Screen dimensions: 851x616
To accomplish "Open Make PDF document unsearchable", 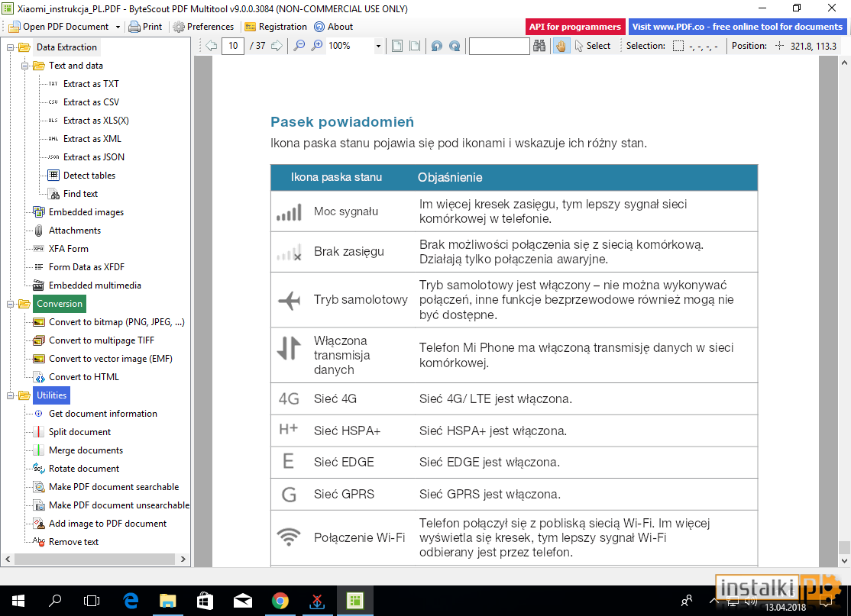I will coord(119,505).
